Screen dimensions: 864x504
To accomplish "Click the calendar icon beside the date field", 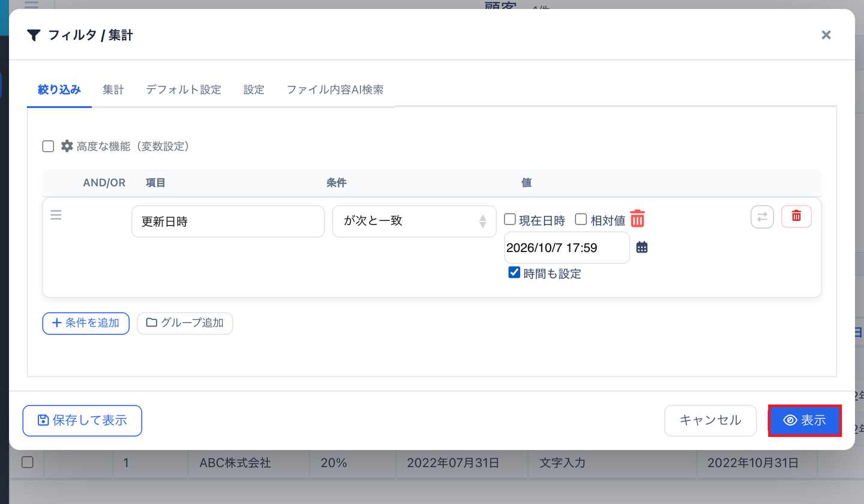I will tap(642, 247).
